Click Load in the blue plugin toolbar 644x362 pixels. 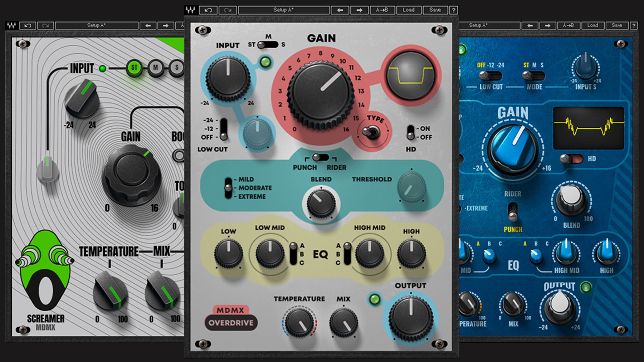592,25
